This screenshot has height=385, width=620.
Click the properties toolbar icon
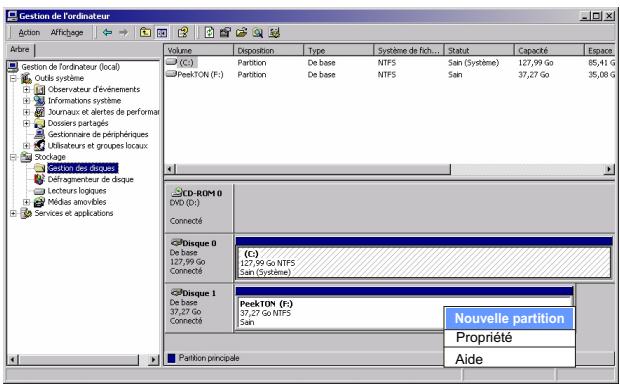[225, 32]
